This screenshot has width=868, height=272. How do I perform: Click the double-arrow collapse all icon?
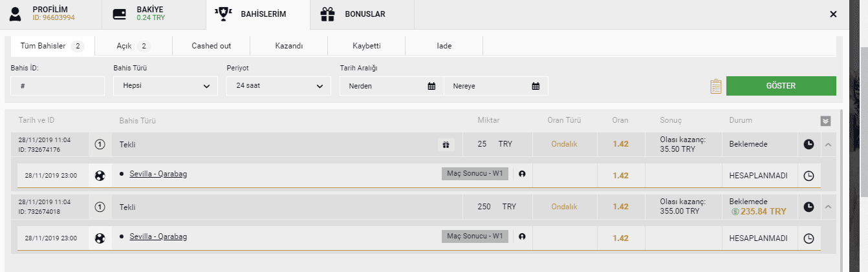(x=825, y=121)
